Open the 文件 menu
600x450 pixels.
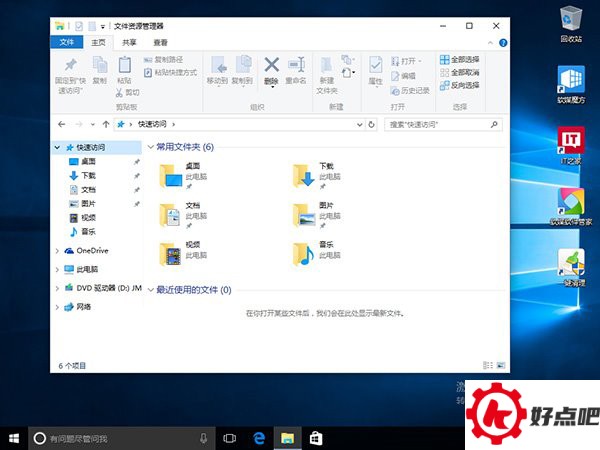tap(67, 43)
